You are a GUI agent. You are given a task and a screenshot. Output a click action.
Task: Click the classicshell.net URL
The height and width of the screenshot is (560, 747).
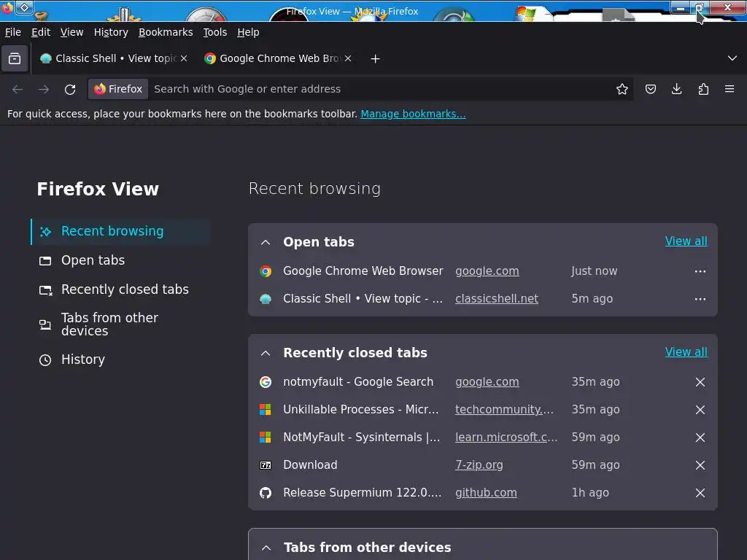tap(496, 298)
